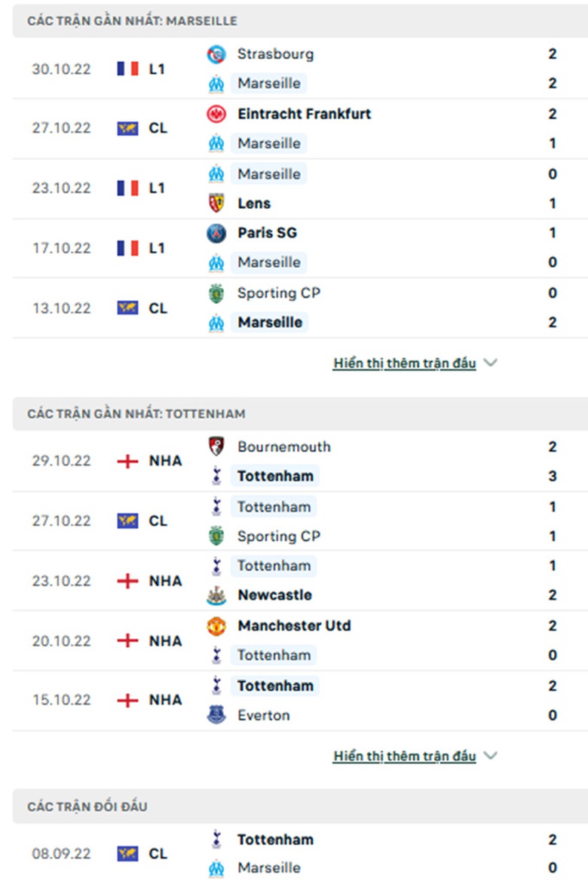Select the 'Các trận gần nhất: Tottenham' header
This screenshot has height=881, width=588.
(x=136, y=414)
